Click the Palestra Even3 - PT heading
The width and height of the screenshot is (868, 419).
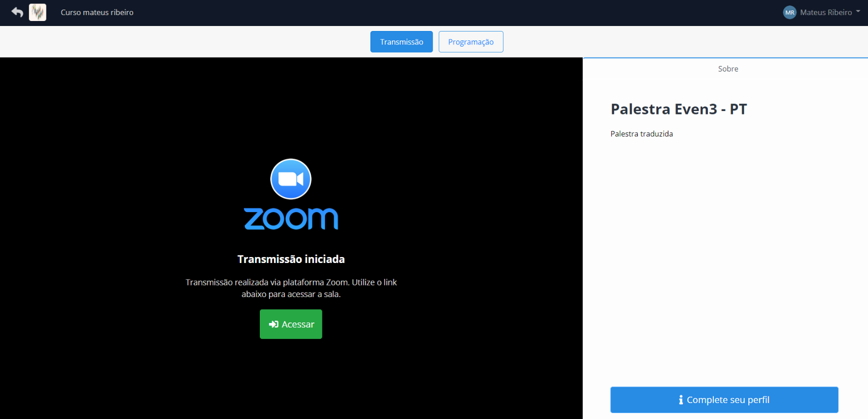[x=678, y=109]
